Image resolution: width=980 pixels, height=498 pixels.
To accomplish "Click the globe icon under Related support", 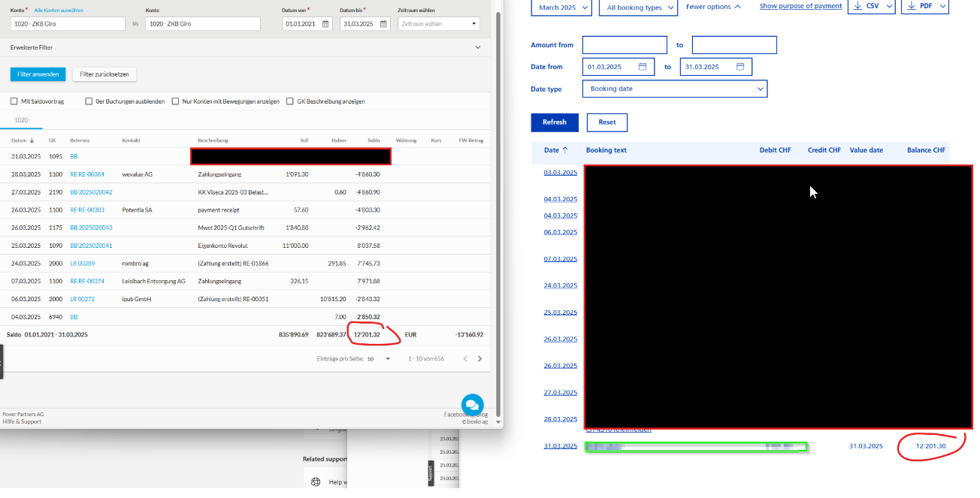I will 316,482.
